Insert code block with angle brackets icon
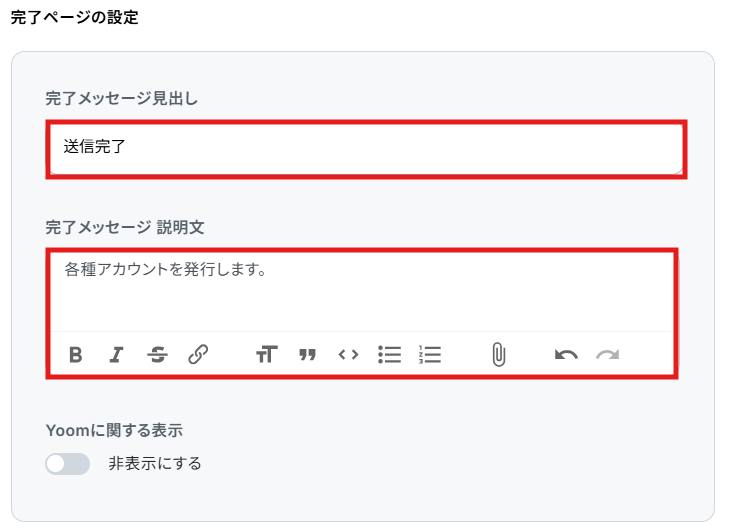Image resolution: width=740 pixels, height=532 pixels. (348, 354)
